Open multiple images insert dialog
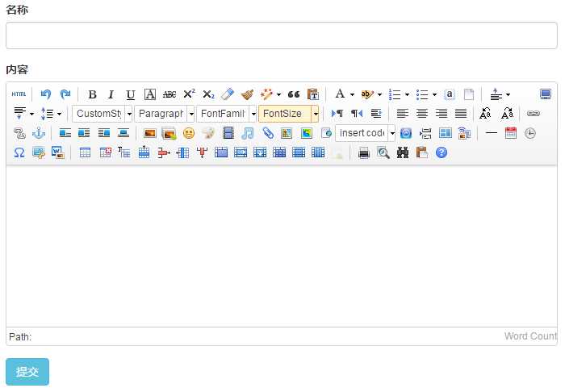The height and width of the screenshot is (392, 565). [169, 134]
